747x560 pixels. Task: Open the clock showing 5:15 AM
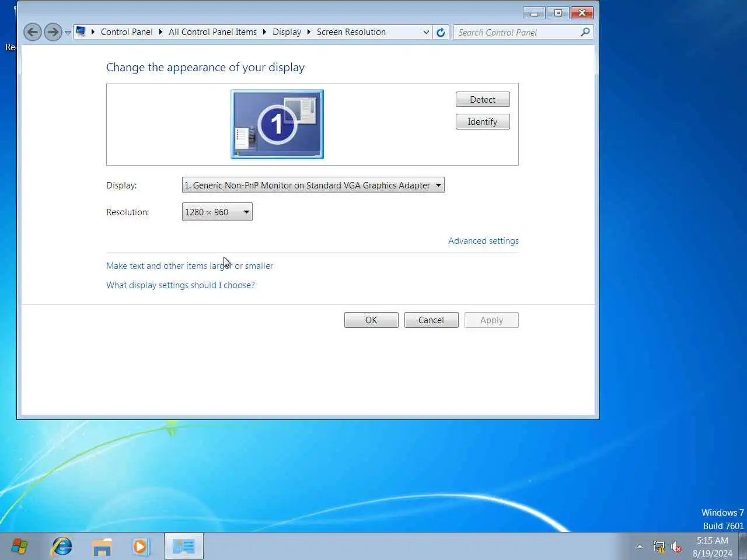point(713,547)
